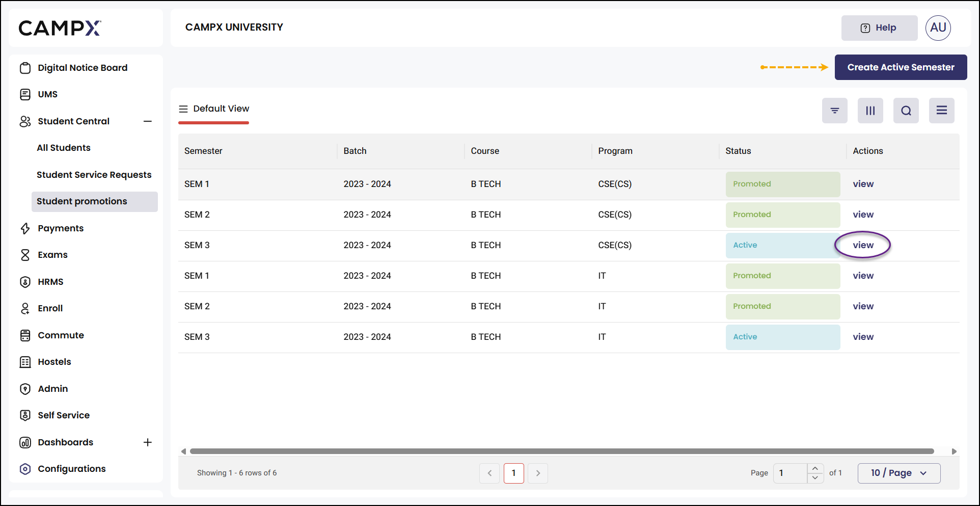Click the search magnifier icon
The height and width of the screenshot is (506, 980).
tap(906, 111)
